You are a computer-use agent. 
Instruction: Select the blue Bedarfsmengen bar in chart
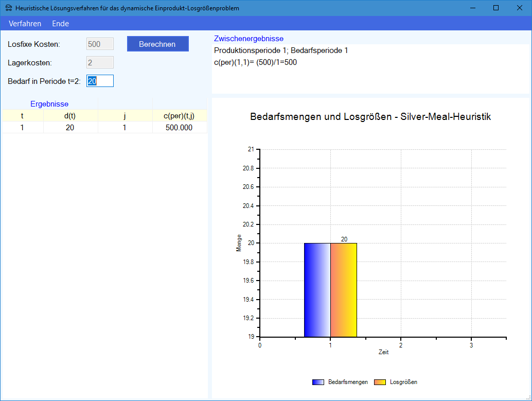[x=317, y=290]
